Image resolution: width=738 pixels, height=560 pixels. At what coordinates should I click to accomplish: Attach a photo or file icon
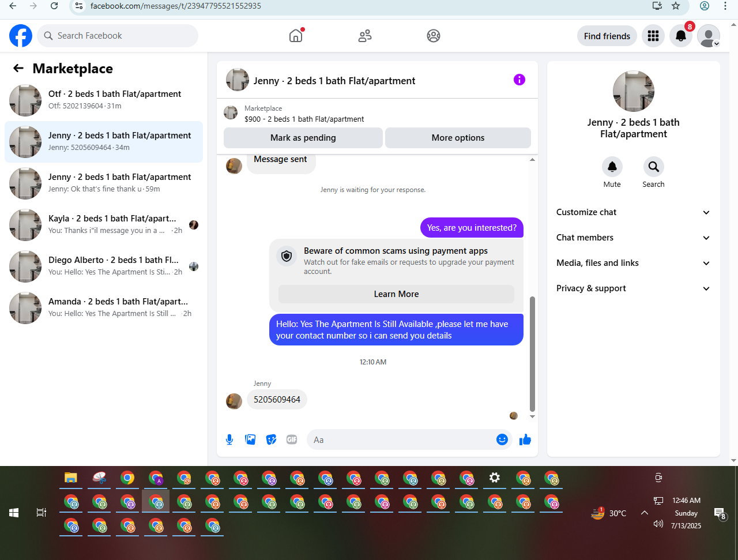click(250, 439)
